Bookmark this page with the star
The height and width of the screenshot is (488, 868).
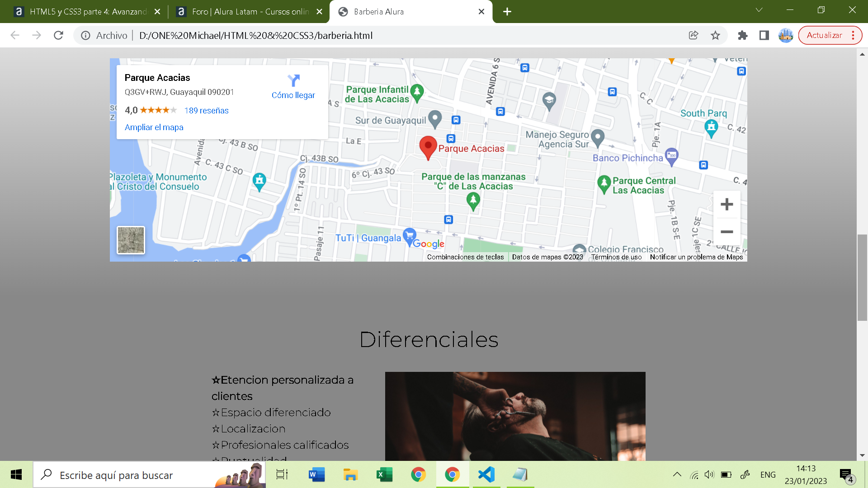coord(715,35)
